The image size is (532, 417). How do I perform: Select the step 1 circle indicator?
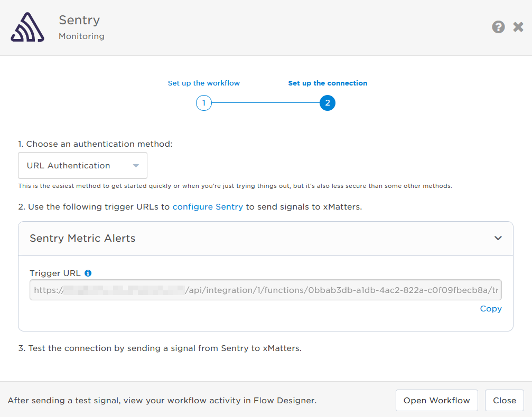pos(203,103)
